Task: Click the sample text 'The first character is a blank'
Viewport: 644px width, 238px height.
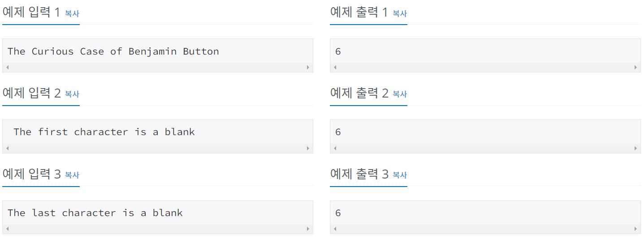Action: [x=104, y=132]
